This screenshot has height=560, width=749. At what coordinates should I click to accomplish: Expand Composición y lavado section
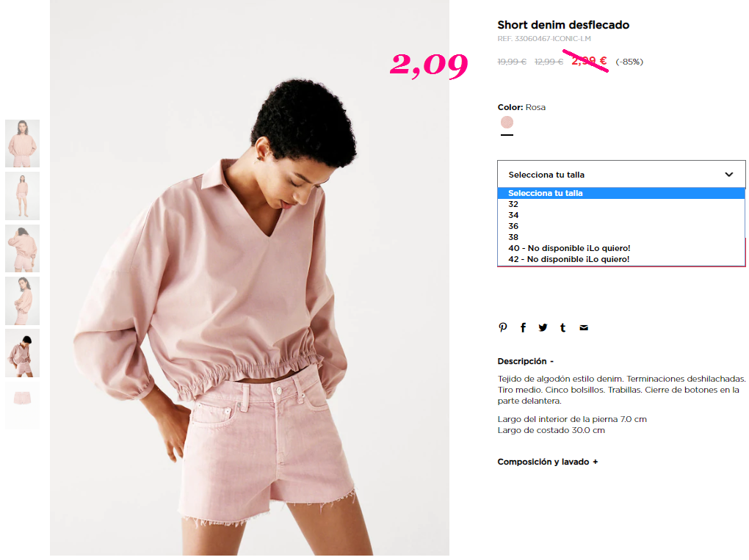[x=547, y=462]
